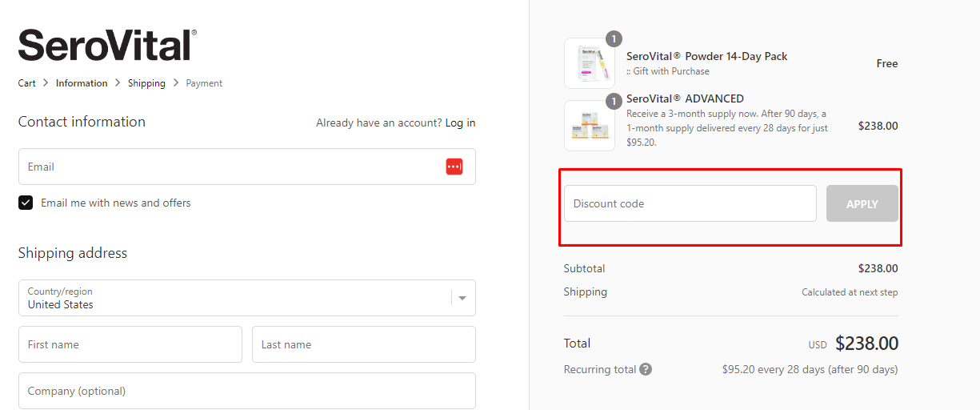Screen dimensions: 980x410
Task: Click the SeroVital logo
Action: pyautogui.click(x=107, y=45)
